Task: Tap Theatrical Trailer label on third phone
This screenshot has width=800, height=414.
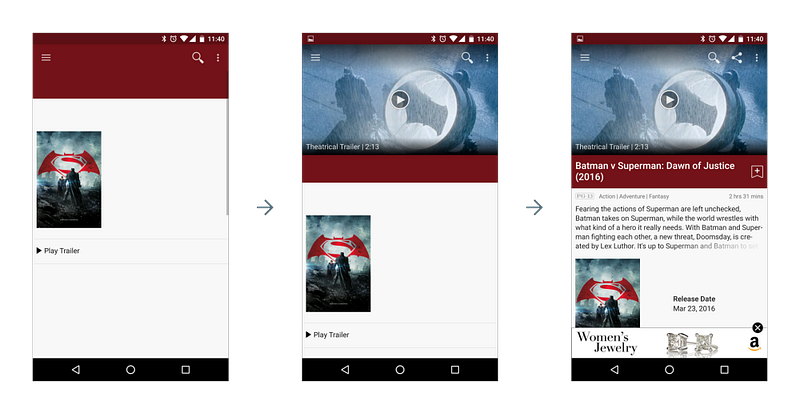Action: (x=612, y=147)
